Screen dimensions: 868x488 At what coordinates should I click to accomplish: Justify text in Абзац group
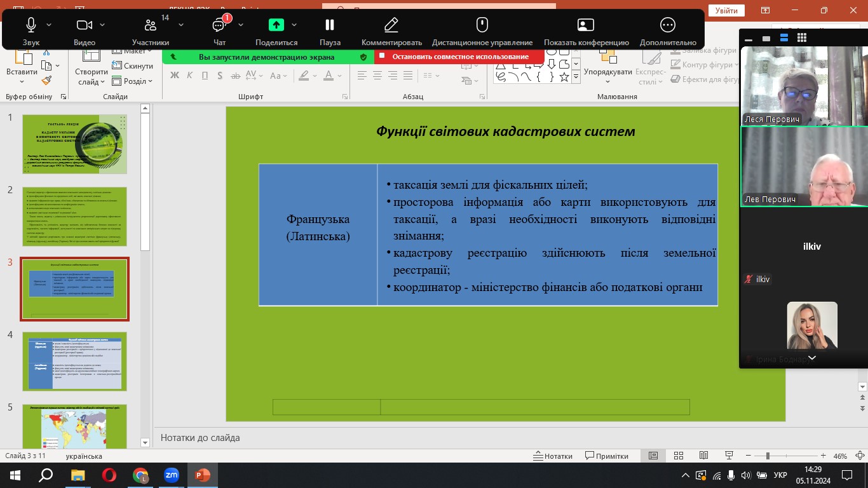408,76
